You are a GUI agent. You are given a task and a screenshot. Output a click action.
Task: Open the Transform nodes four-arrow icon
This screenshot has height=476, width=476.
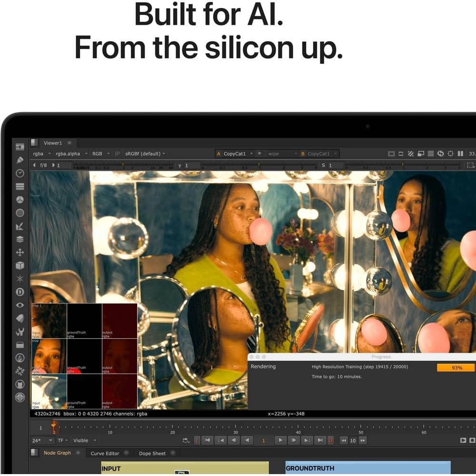[20, 252]
